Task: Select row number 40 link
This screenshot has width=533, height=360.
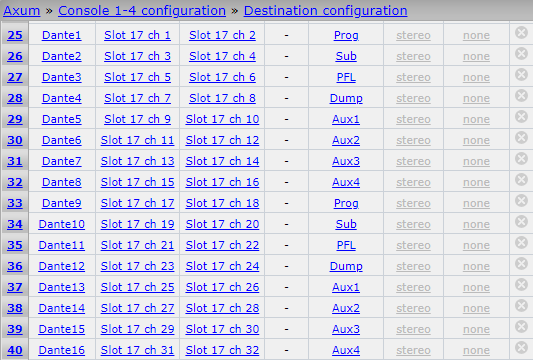Action: 15,350
